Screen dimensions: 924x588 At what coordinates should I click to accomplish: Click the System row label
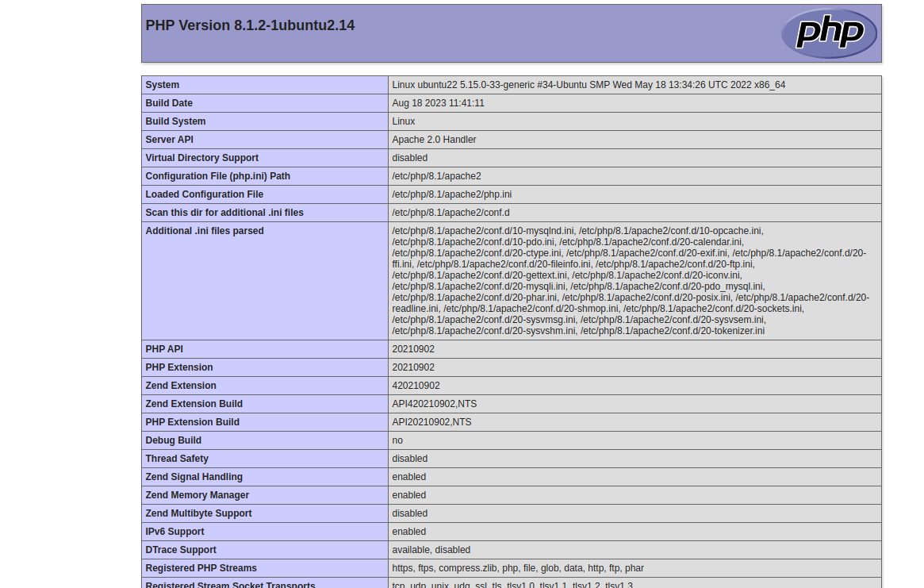pos(163,85)
